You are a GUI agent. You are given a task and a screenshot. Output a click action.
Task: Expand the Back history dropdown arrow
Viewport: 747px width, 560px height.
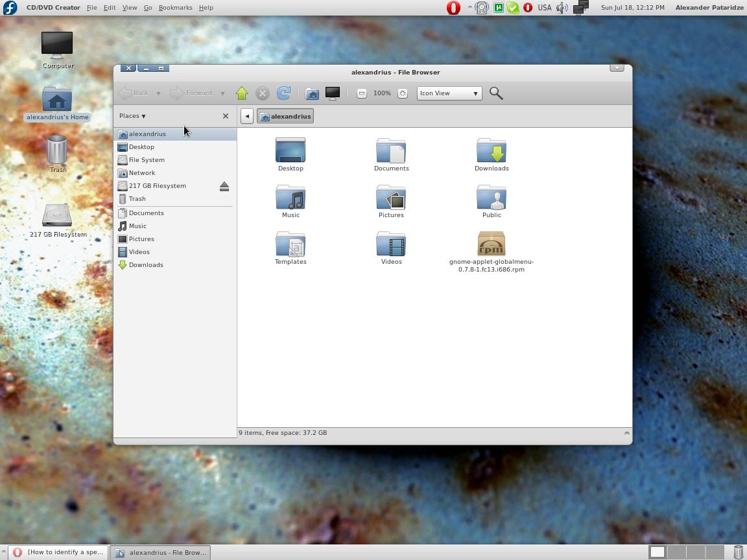coord(158,93)
